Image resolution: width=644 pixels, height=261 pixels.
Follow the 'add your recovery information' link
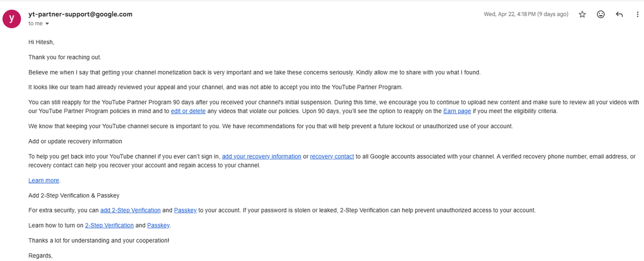click(261, 157)
